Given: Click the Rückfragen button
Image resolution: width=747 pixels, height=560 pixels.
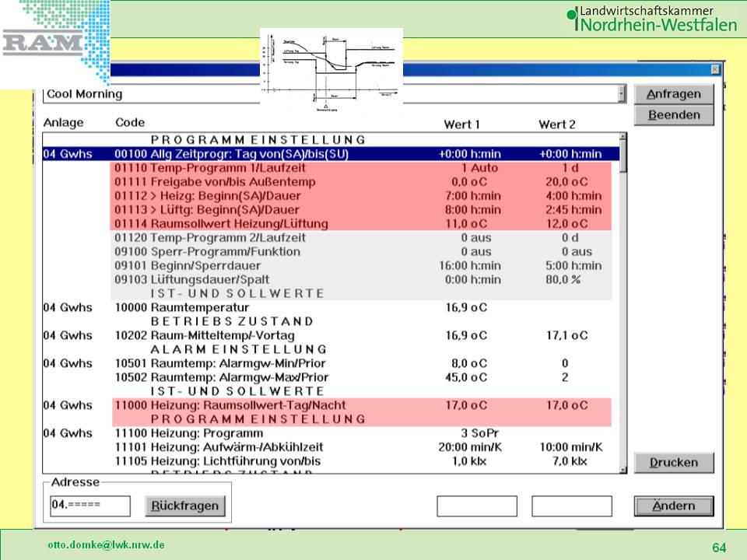Looking at the screenshot, I should click(x=185, y=506).
